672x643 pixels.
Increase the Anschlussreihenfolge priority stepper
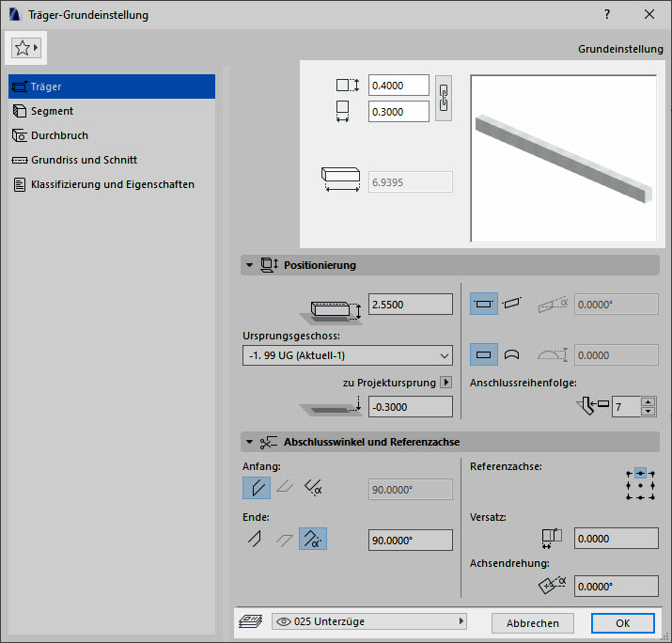pos(648,401)
